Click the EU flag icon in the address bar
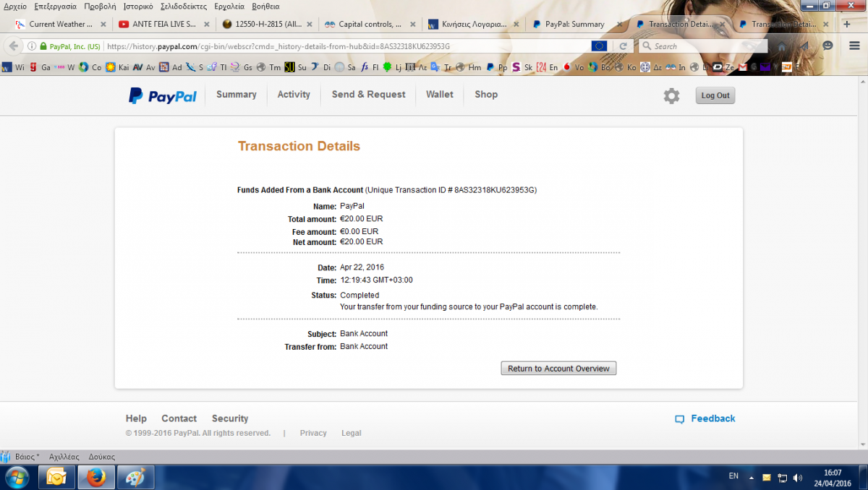868x490 pixels. click(x=599, y=46)
